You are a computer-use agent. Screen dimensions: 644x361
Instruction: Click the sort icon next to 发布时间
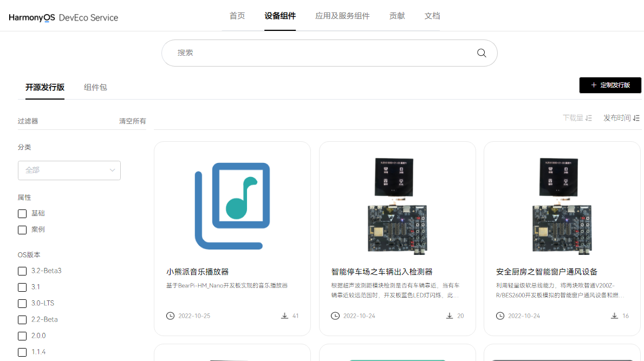[636, 117]
